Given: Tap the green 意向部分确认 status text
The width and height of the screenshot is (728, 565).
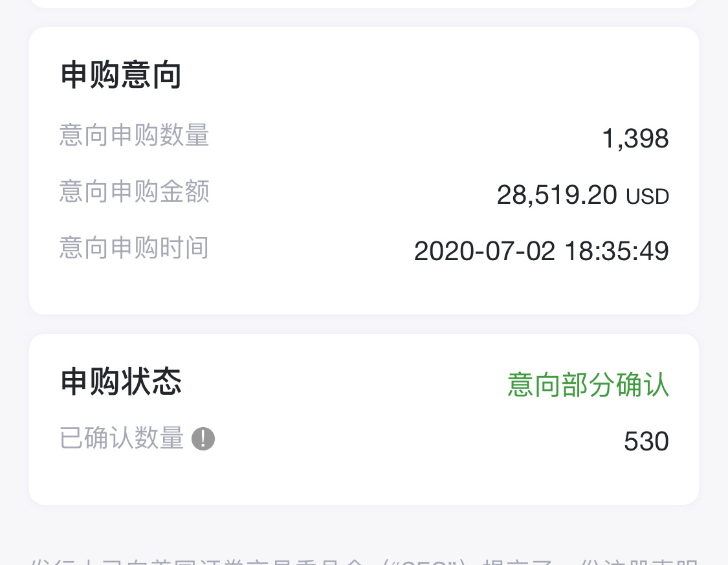Looking at the screenshot, I should pyautogui.click(x=588, y=384).
